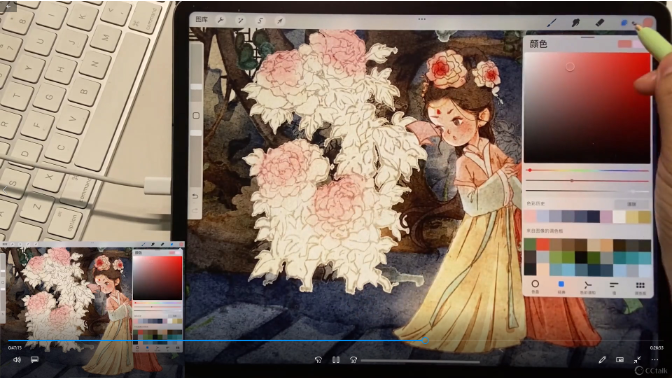Pick the black palette swatch
Screen dimensions: 672x378
[x=581, y=257]
